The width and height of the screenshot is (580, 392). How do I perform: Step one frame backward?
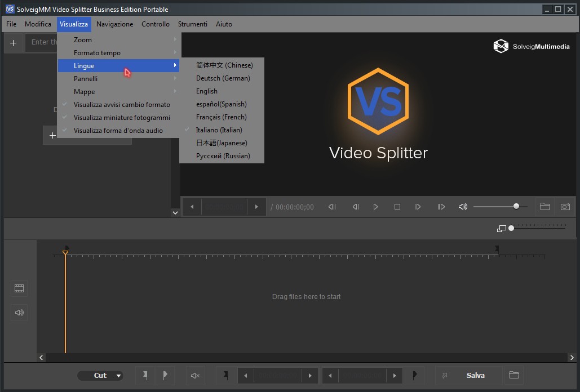pyautogui.click(x=356, y=207)
